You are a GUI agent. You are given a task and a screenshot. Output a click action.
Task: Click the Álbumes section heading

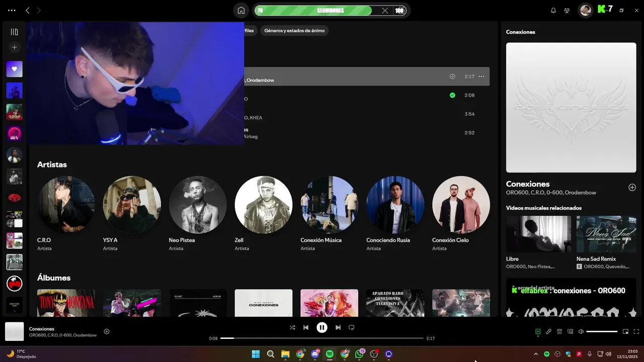coord(54,278)
